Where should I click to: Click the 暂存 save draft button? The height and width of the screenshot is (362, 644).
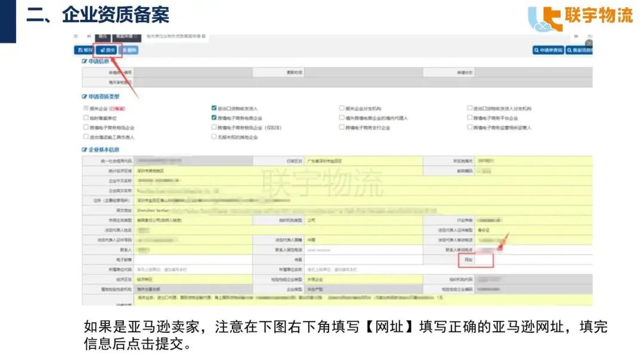click(84, 50)
